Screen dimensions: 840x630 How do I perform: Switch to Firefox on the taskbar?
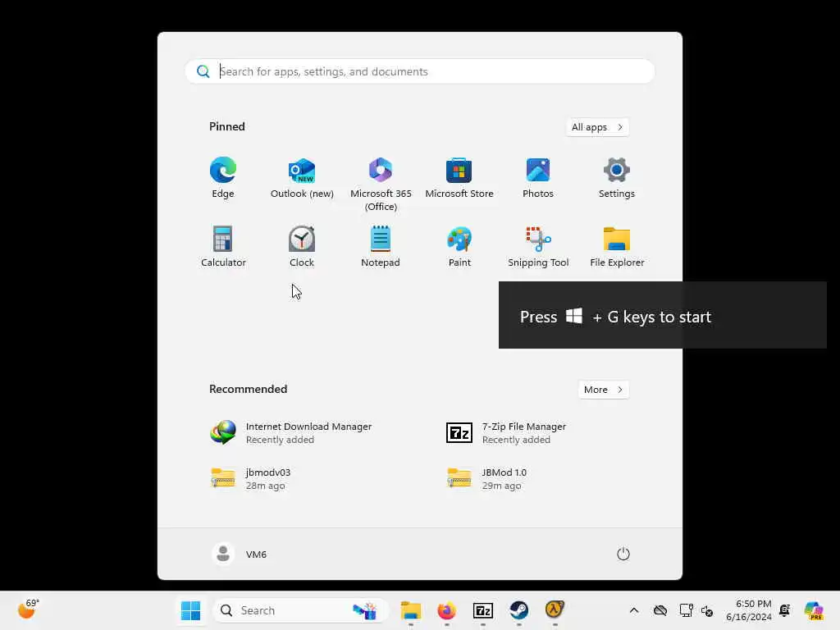(447, 610)
